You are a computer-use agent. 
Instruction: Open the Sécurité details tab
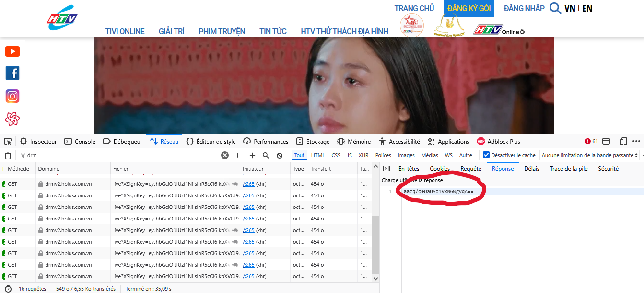click(608, 169)
